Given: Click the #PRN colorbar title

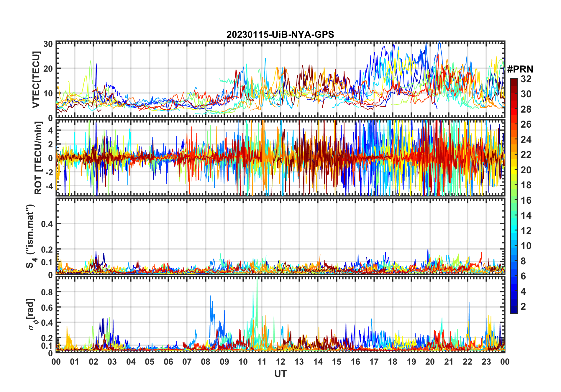Looking at the screenshot, I should (520, 69).
